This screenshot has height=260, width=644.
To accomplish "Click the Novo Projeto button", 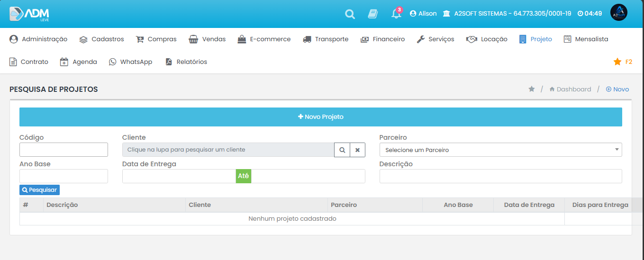I will tap(321, 117).
